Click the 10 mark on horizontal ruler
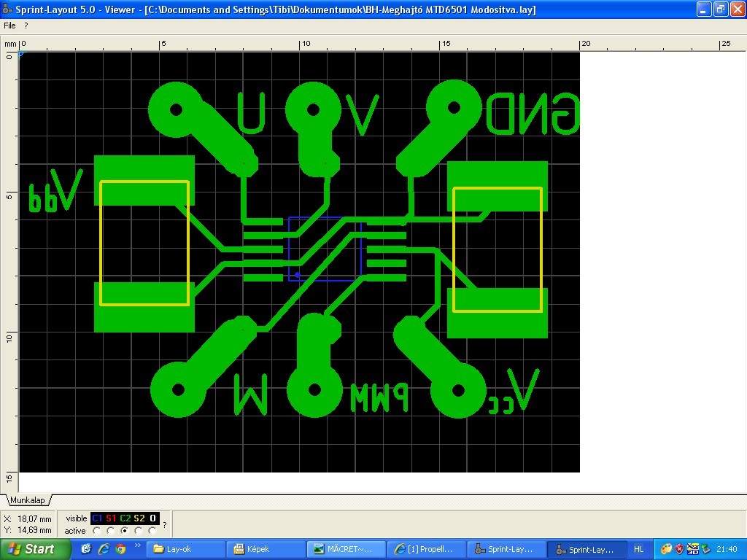This screenshot has width=747, height=560. [306, 43]
